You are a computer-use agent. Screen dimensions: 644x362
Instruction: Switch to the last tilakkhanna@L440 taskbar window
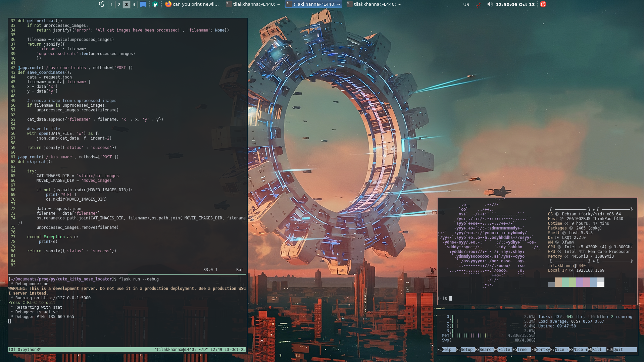374,4
